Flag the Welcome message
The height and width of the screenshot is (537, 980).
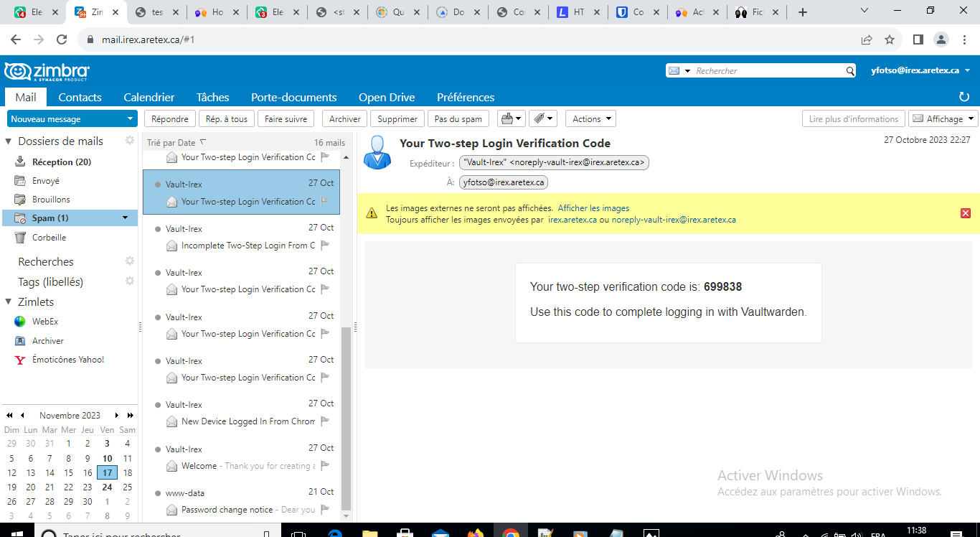pyautogui.click(x=325, y=466)
